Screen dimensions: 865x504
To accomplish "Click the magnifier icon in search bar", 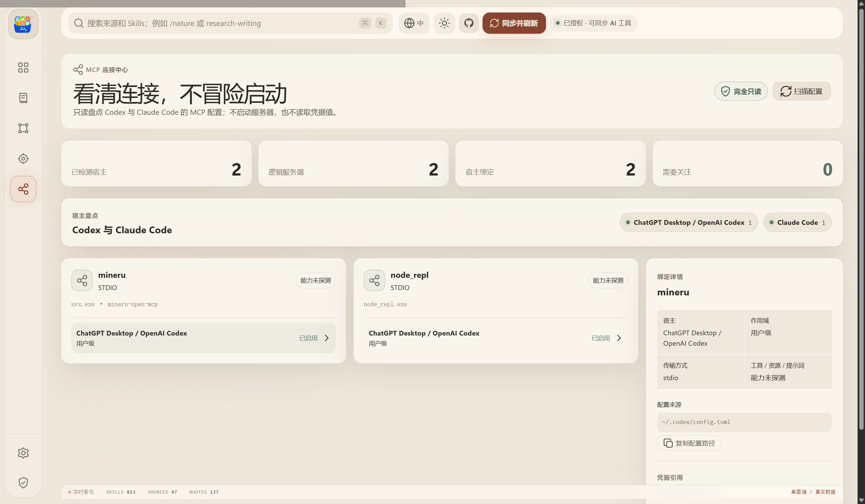I will (x=79, y=23).
